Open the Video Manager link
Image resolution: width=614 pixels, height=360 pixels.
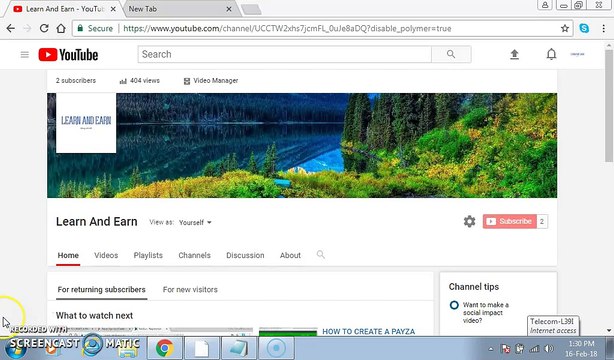tap(211, 81)
